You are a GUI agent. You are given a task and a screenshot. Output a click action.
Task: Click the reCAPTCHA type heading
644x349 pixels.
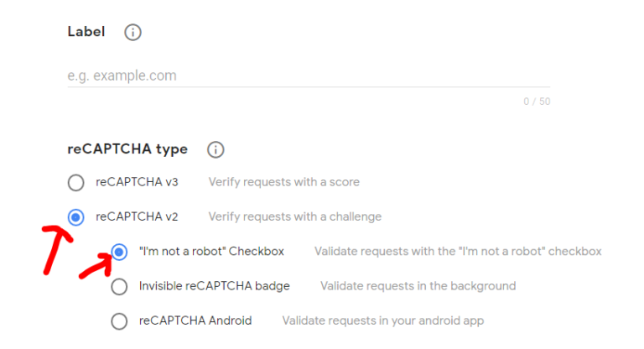[x=127, y=148]
